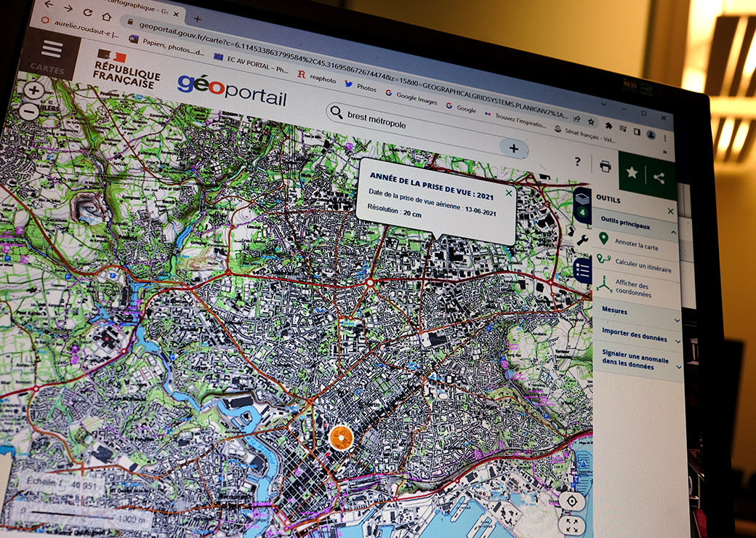This screenshot has width=756, height=538.
Task: Expand the Mesures section
Action: (677, 321)
